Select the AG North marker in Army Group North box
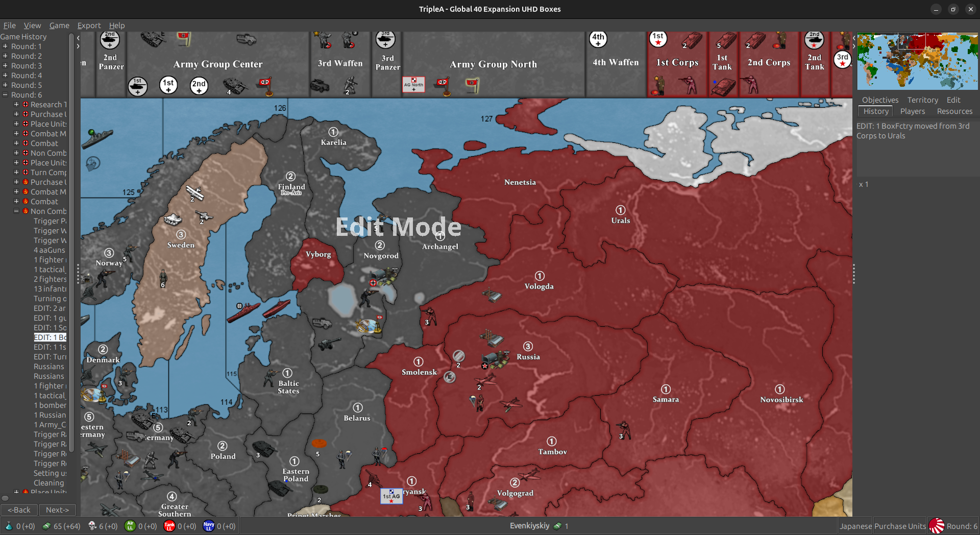Screen dimensions: 980x535 [413, 84]
